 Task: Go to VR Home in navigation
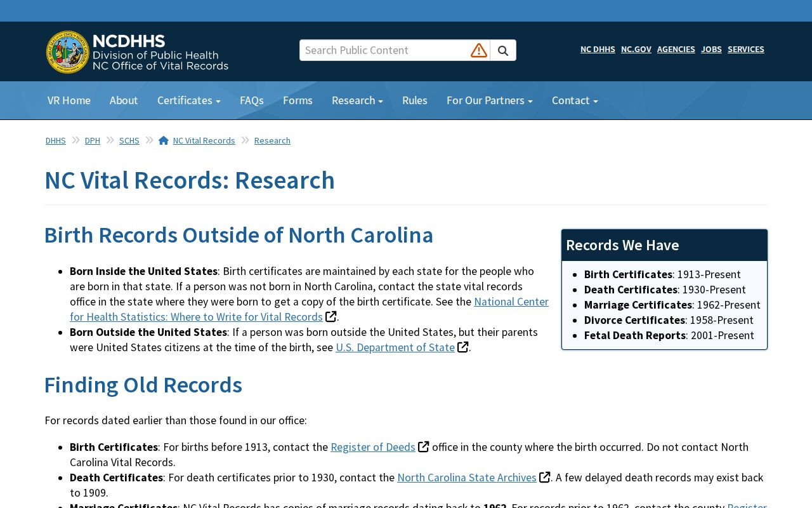(x=69, y=100)
